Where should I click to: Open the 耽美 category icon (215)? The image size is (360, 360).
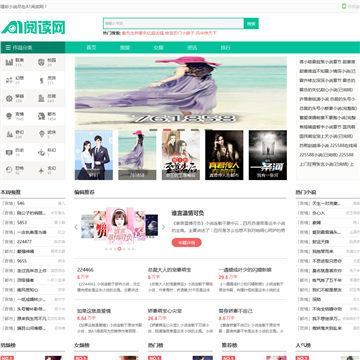click(x=9, y=62)
